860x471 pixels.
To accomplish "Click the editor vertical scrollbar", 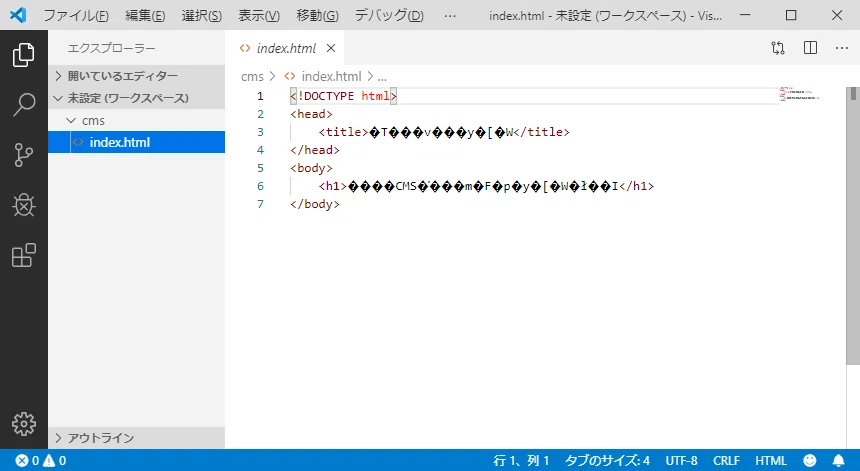I will [x=853, y=225].
